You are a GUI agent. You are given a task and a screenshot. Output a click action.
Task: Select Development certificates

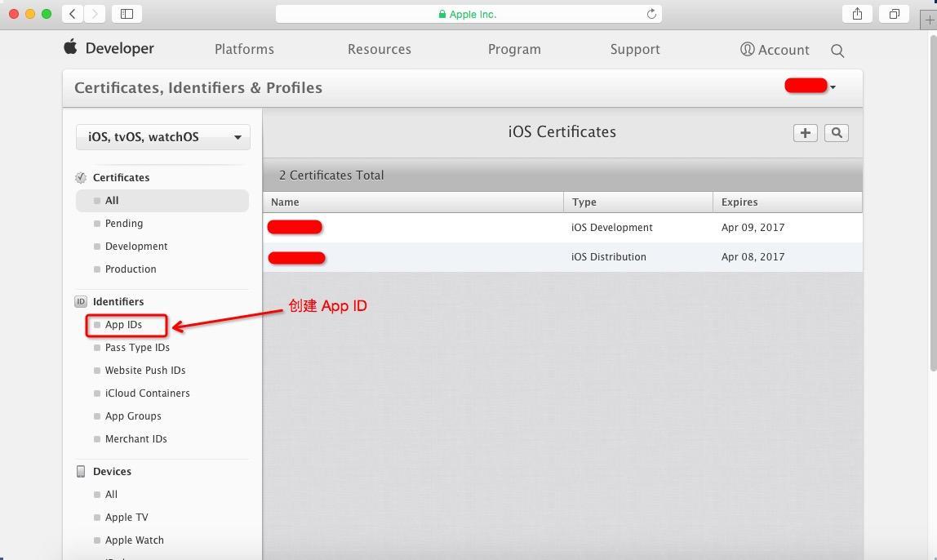(136, 247)
